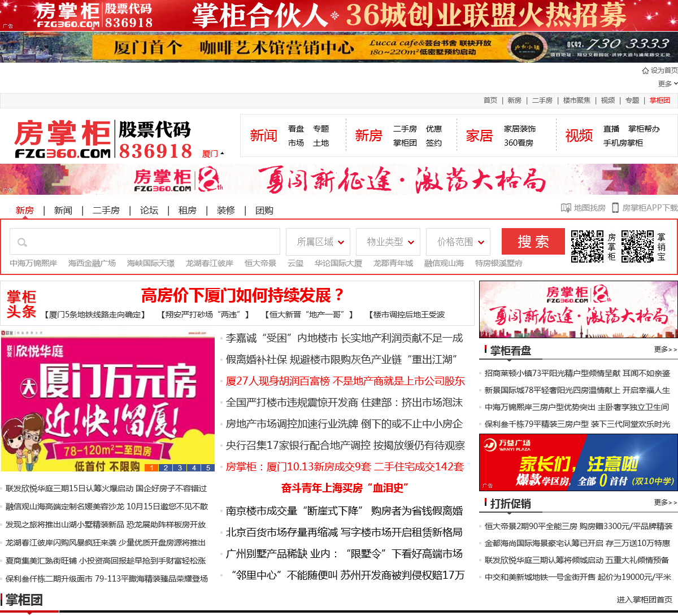678x616 pixels.
Task: Select the 装修 search tab
Action: point(226,210)
